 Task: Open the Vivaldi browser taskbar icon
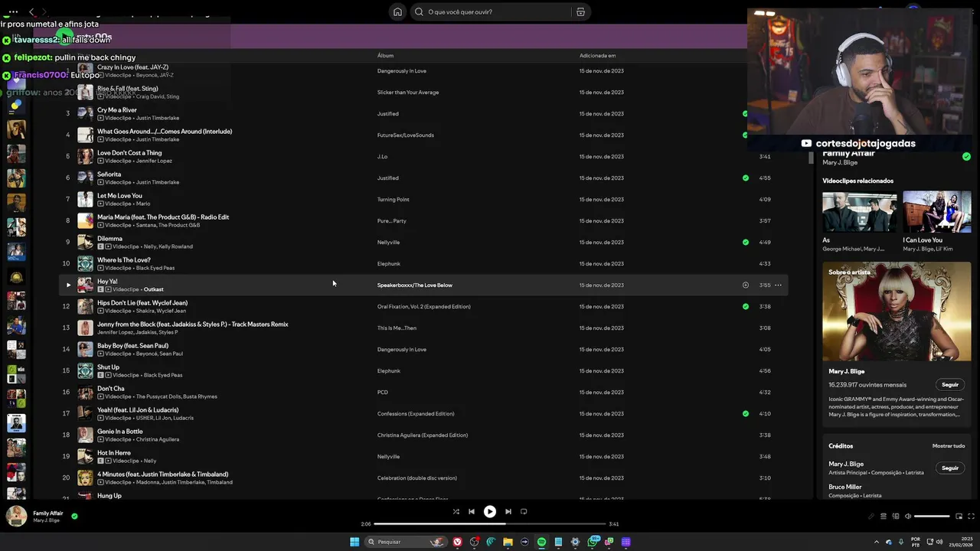(457, 542)
